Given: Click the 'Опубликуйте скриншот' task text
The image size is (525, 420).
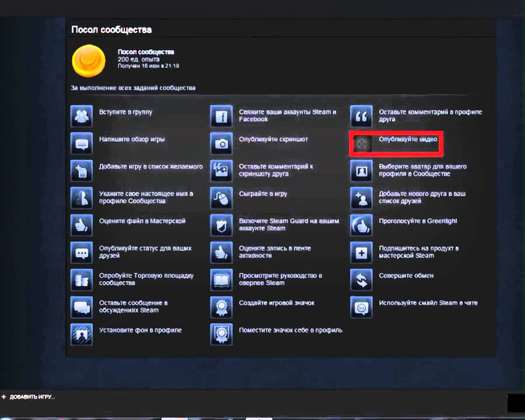Looking at the screenshot, I should pyautogui.click(x=273, y=139).
